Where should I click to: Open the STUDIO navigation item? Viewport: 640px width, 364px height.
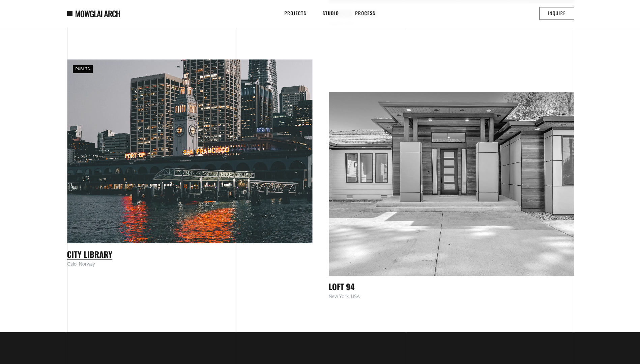[331, 13]
